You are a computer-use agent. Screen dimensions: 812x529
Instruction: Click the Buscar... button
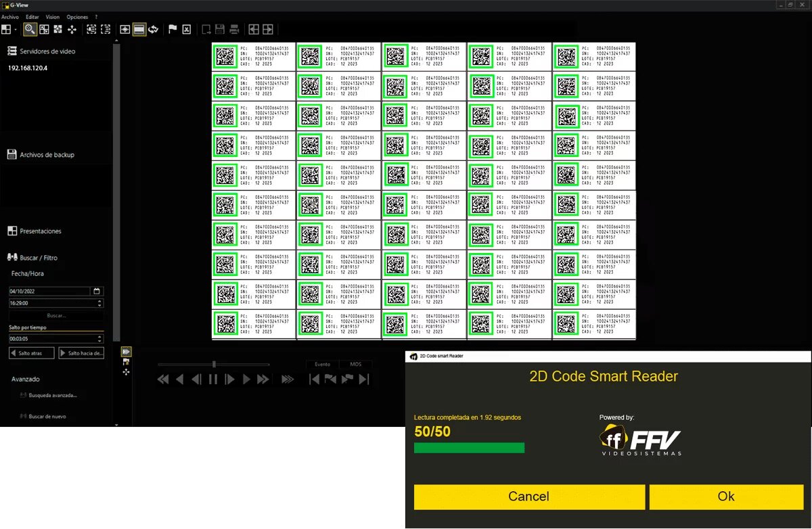coord(56,316)
